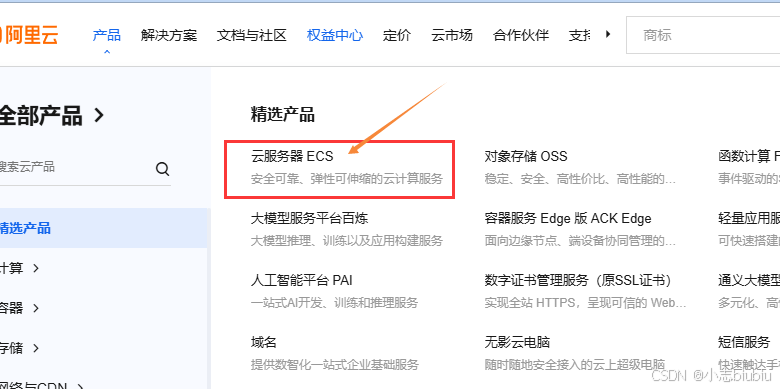Click 随时随地安全接入的云上超级电脑 description

click(575, 364)
